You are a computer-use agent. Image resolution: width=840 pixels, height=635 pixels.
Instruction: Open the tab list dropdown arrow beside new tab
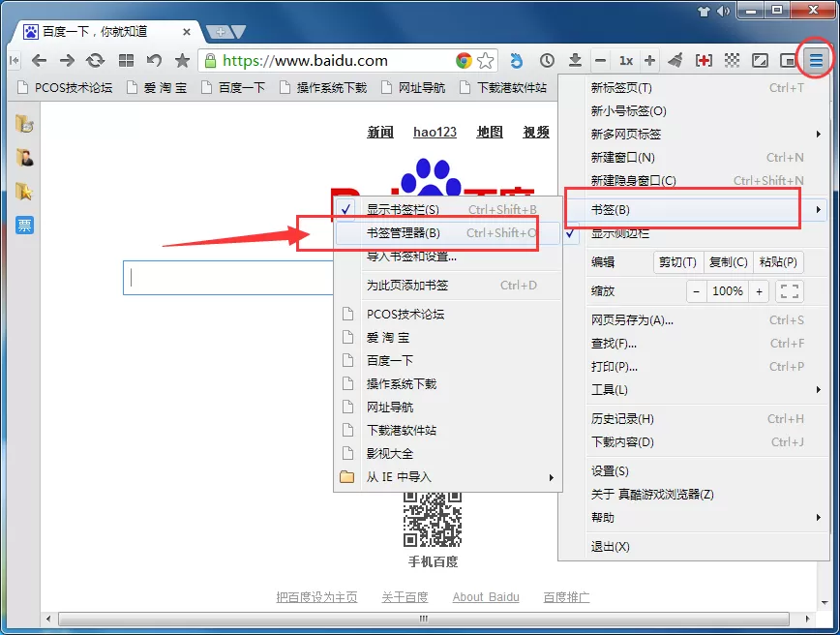coord(238,32)
